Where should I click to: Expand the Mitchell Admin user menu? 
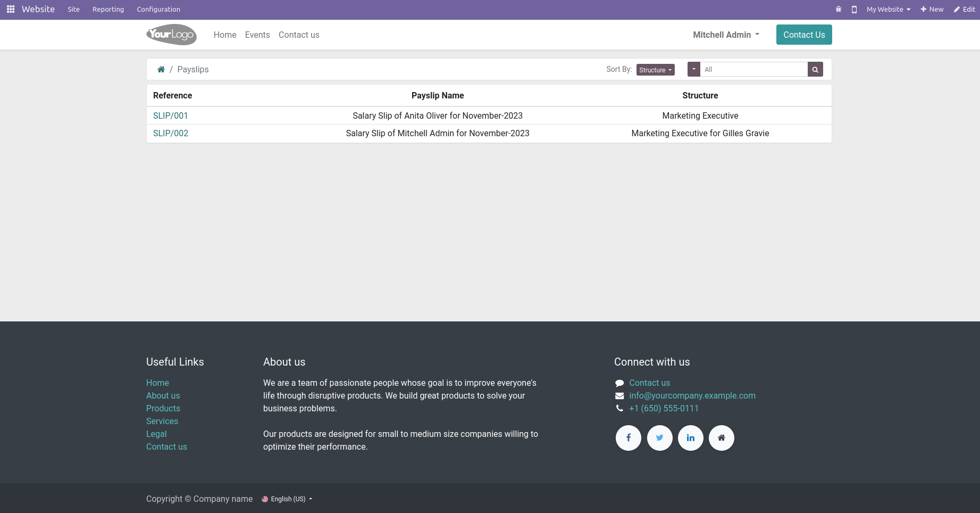click(726, 35)
